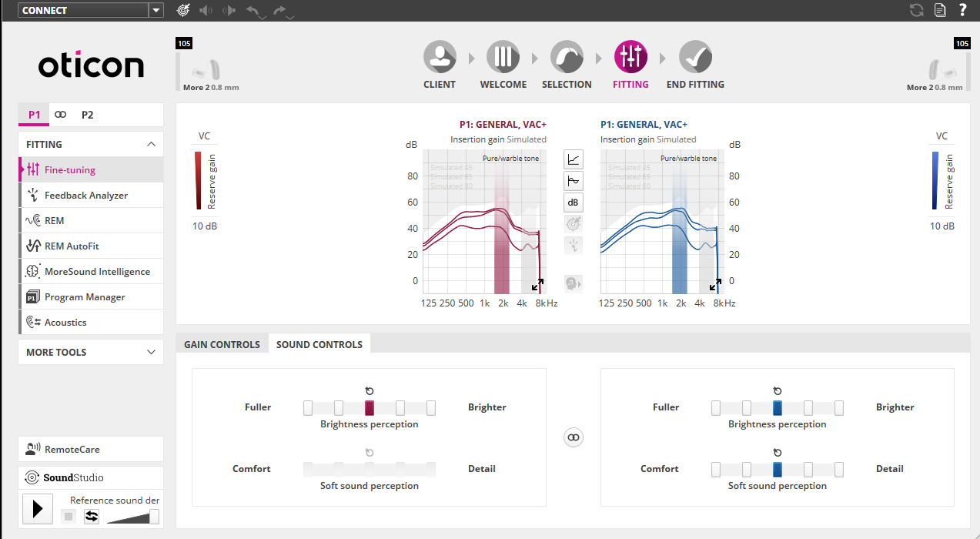Viewport: 980px width, 539px height.
Task: Toggle the SoundStudio loop button
Action: [92, 516]
